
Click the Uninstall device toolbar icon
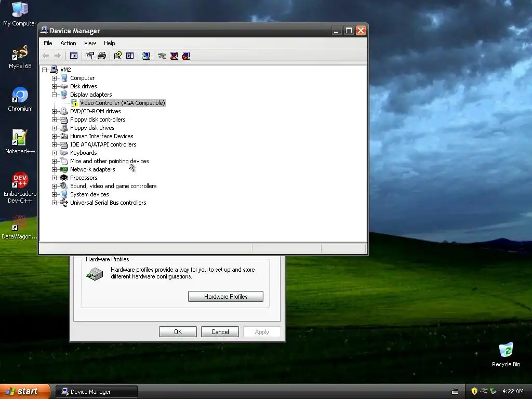pyautogui.click(x=174, y=56)
